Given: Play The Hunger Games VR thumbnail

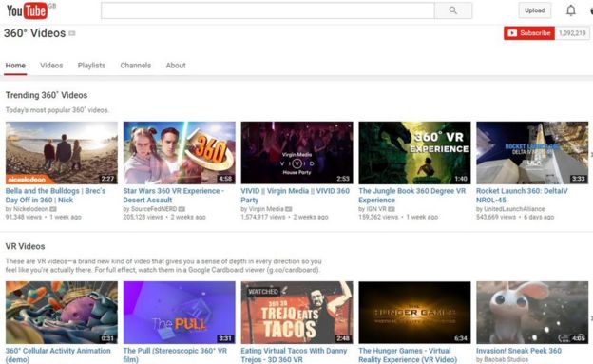Looking at the screenshot, I should 415,313.
